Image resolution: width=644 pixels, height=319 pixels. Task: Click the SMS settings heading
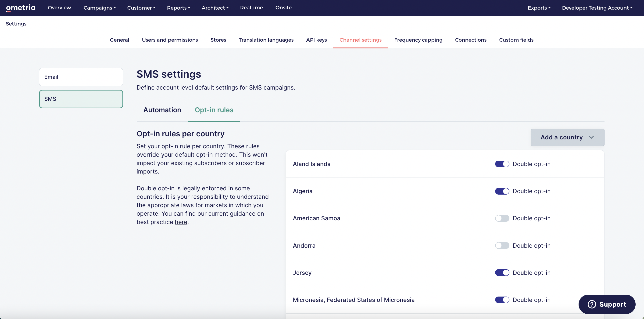click(169, 74)
